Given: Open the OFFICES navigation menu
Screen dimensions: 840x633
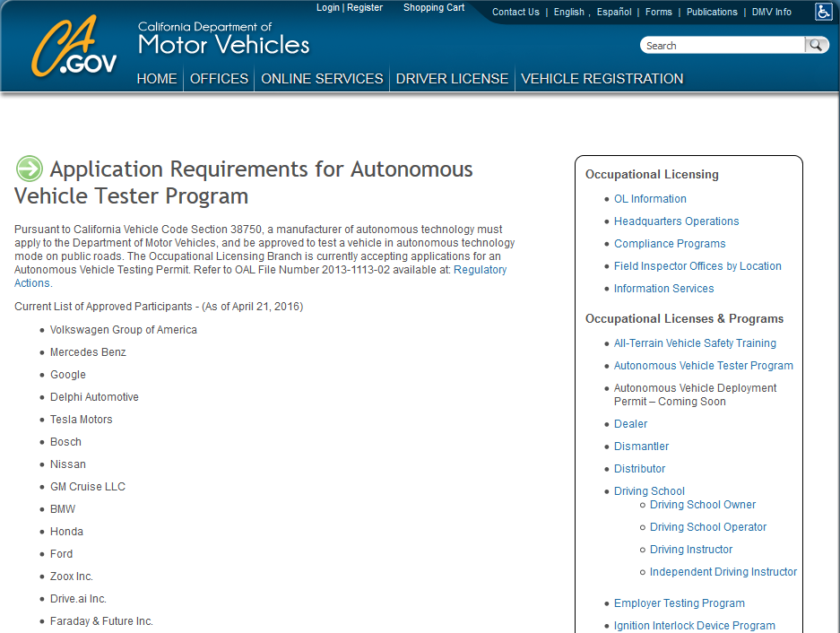Looking at the screenshot, I should pyautogui.click(x=219, y=79).
